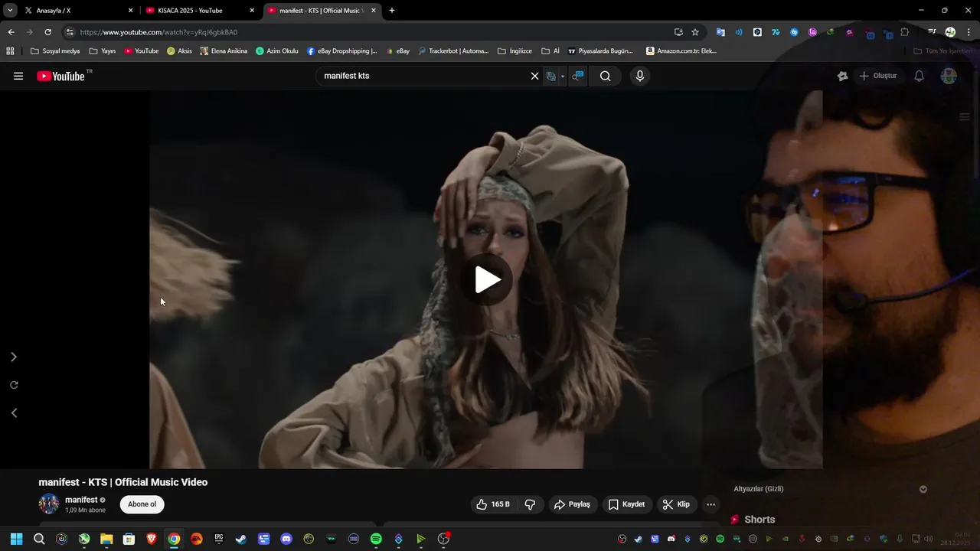The height and width of the screenshot is (551, 980).
Task: Click the sidebar forward chevron on left edge
Action: [13, 357]
